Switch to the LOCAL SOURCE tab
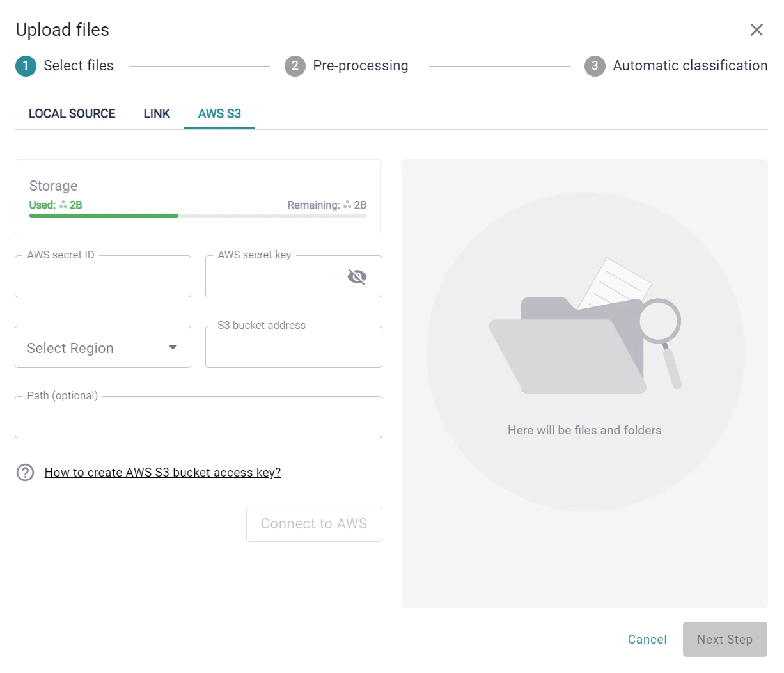 coord(72,114)
